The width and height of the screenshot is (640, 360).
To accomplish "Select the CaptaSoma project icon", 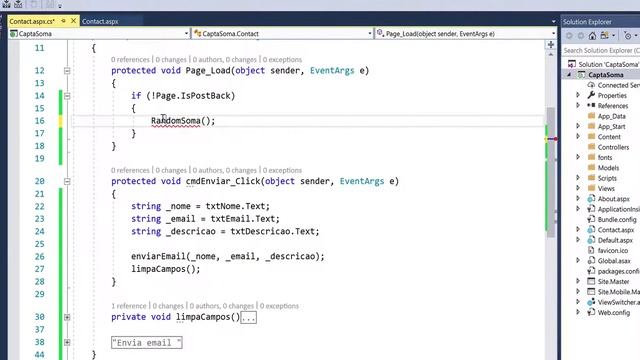I will pos(581,75).
